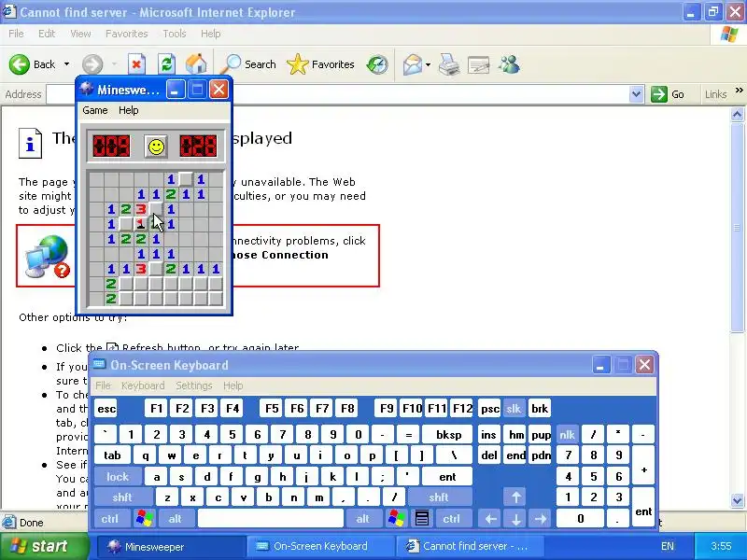Screen dimensions: 747x560
Task: Click the Start button on taskbar
Action: (44, 546)
